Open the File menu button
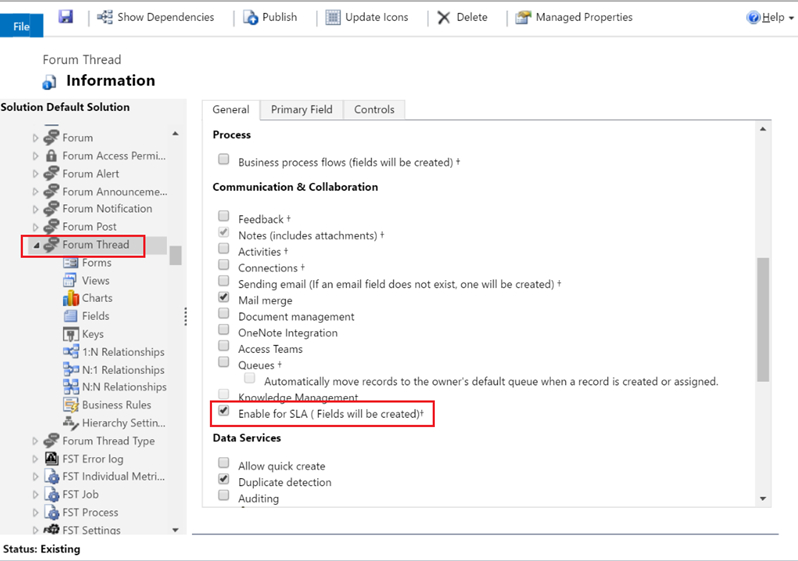Image resolution: width=798 pixels, height=561 pixels. coord(21,26)
